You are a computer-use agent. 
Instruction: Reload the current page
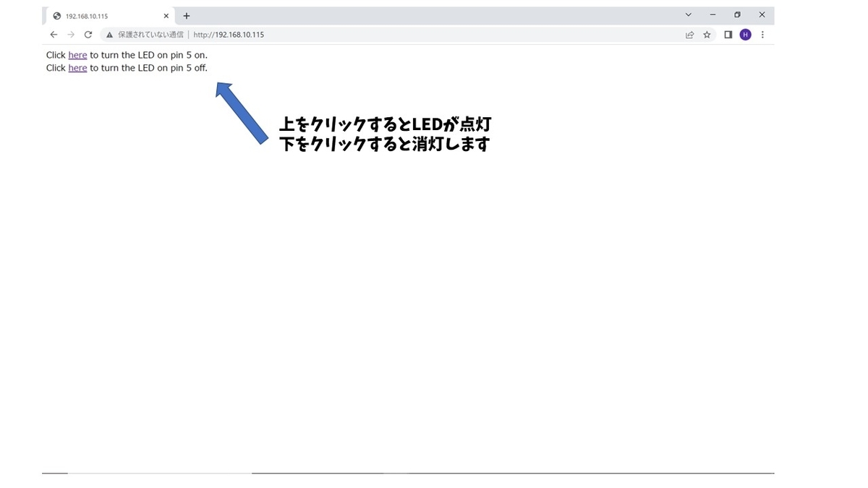point(88,34)
